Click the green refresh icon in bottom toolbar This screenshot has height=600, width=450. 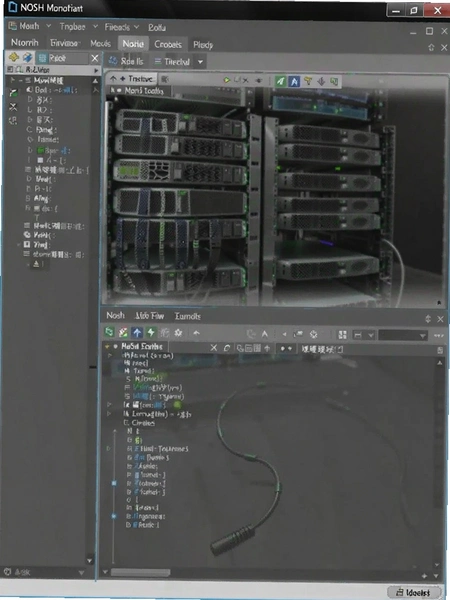click(x=109, y=332)
